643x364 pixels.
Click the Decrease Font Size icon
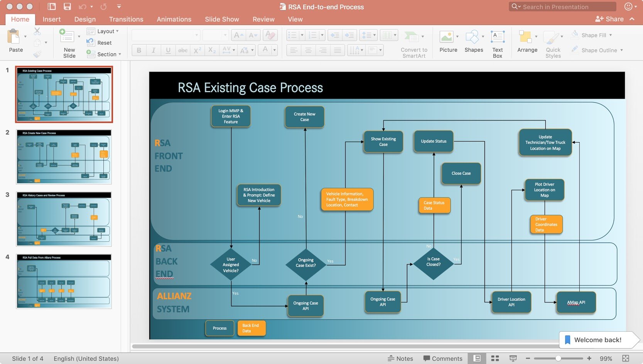click(x=253, y=35)
